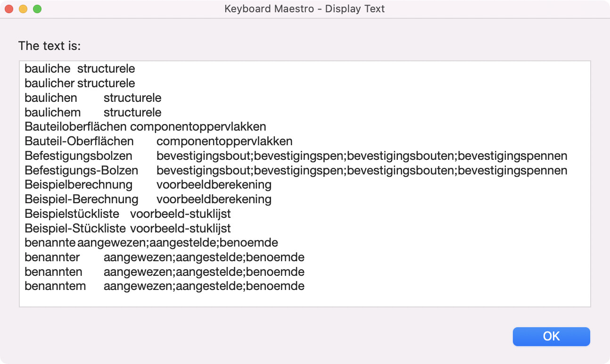This screenshot has width=610, height=364.
Task: Click the word 'benannter' in the text
Action: pos(52,257)
